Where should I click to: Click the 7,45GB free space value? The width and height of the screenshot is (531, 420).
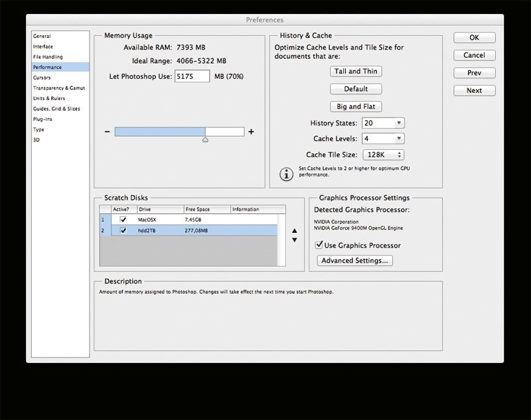coord(193,220)
